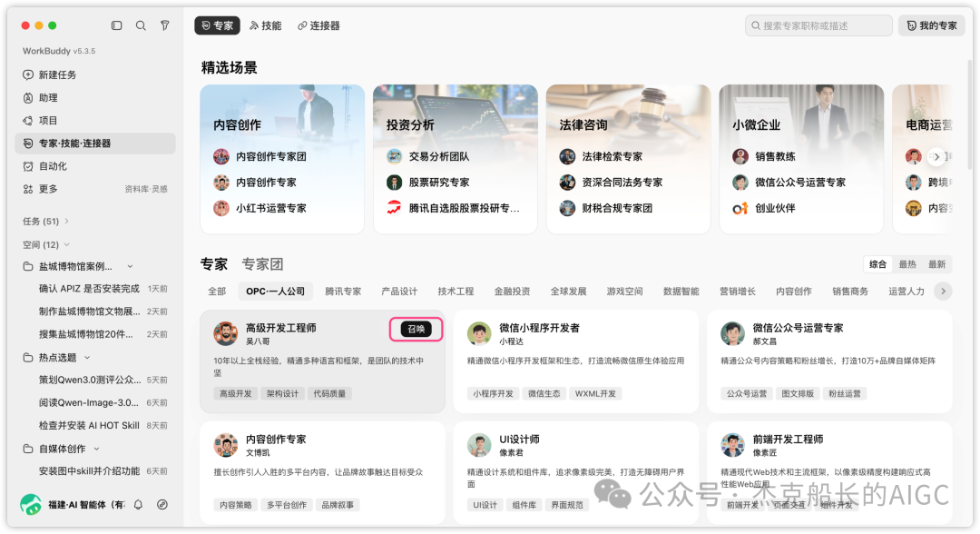The image size is (980, 534).
Task: Open 自动化 in the sidebar
Action: [95, 166]
